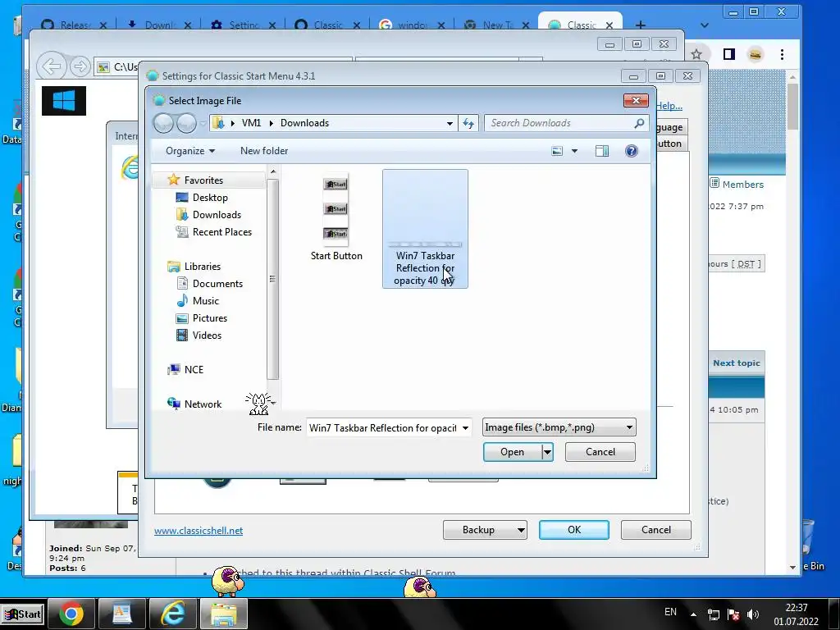Open a new Chrome tab
This screenshot has width=840, height=630.
pyautogui.click(x=640, y=25)
